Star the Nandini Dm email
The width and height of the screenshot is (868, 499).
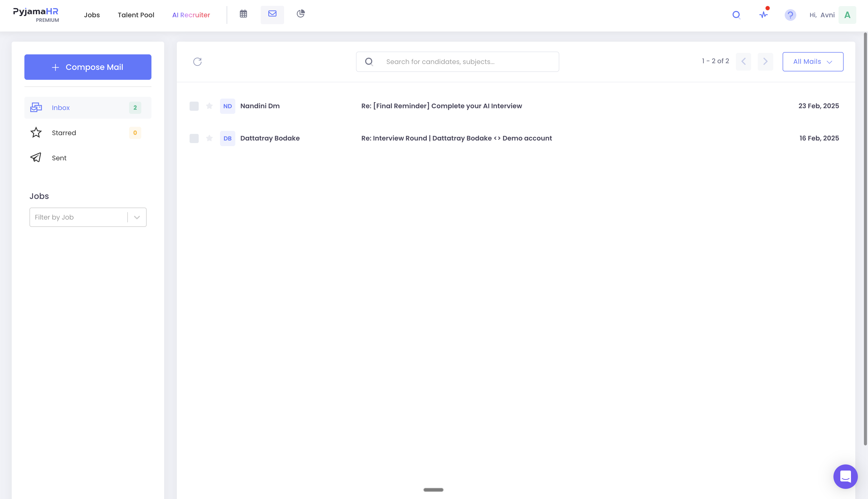coord(209,106)
